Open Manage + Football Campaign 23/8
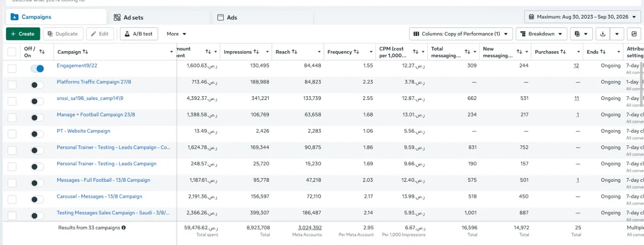The height and width of the screenshot is (245, 644). click(96, 115)
